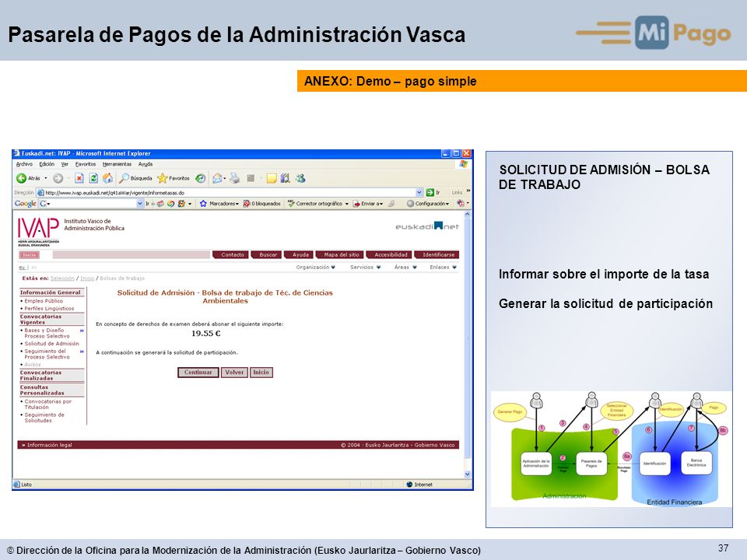Click the Buscar tab button
747x560 pixels.
266,255
